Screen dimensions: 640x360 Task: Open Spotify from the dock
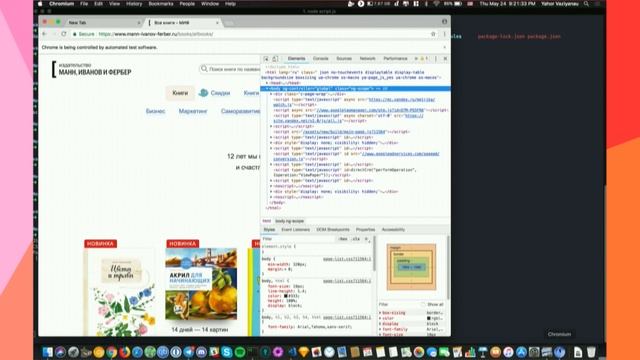240,352
